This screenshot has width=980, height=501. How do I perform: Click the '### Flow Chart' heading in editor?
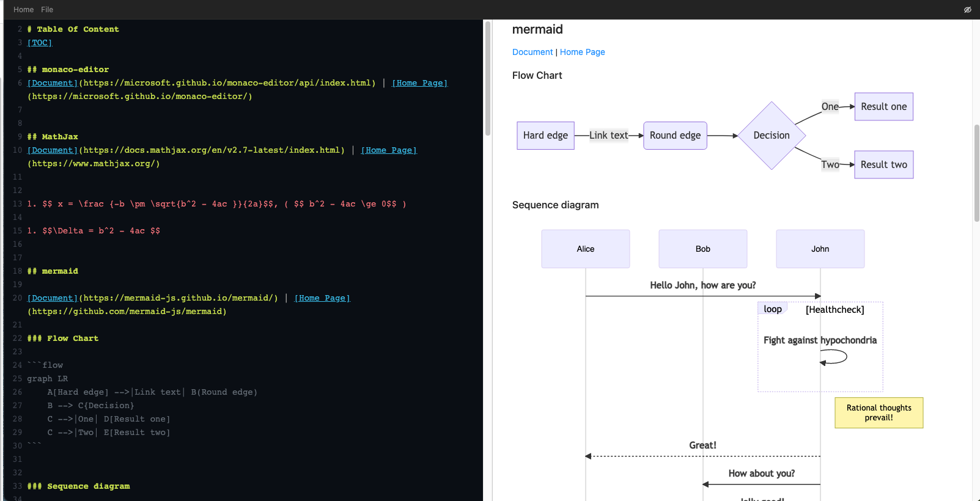pyautogui.click(x=63, y=338)
